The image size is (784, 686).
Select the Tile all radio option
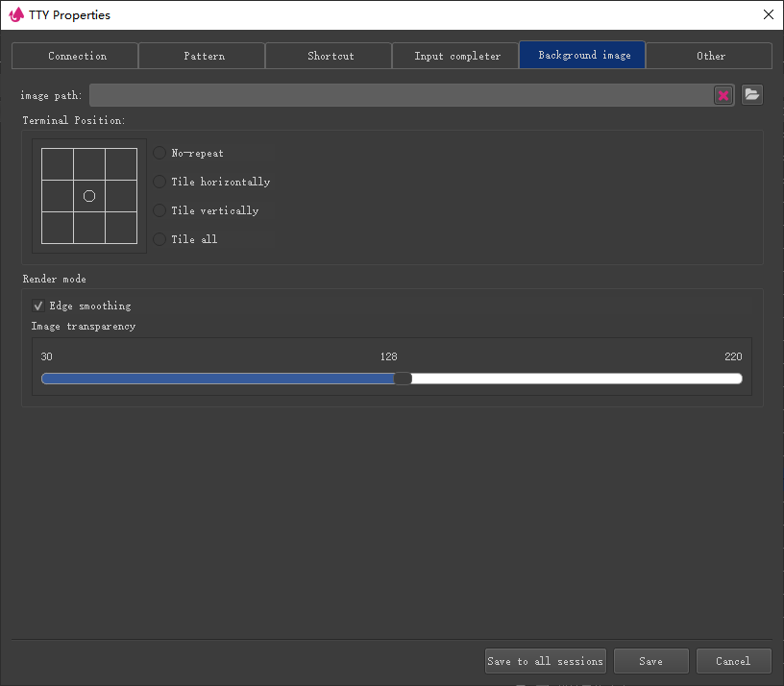click(x=159, y=239)
